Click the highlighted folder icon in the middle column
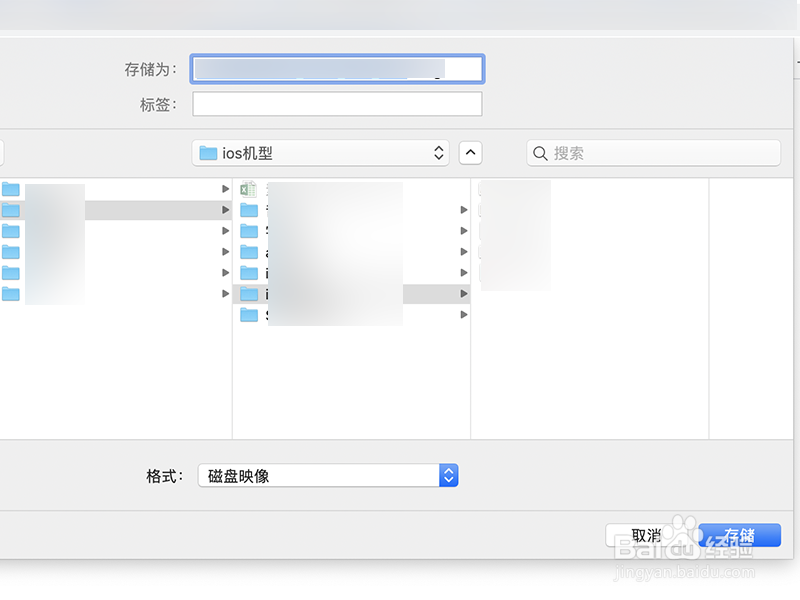 pyautogui.click(x=247, y=293)
